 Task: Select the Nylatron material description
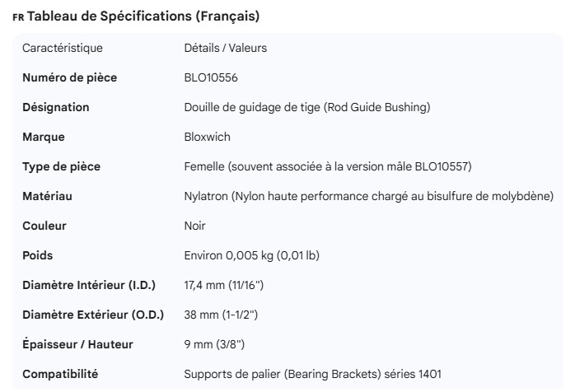pos(368,196)
